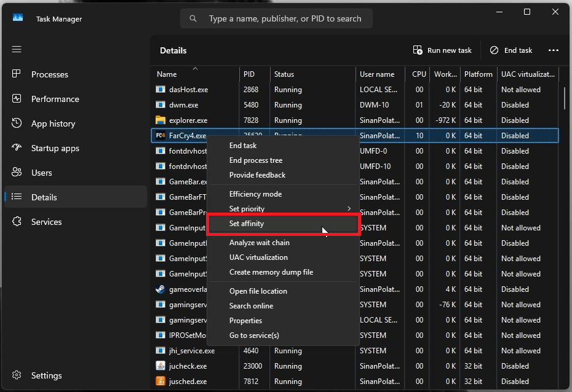
Task: Open the App history page
Action: tap(76, 123)
